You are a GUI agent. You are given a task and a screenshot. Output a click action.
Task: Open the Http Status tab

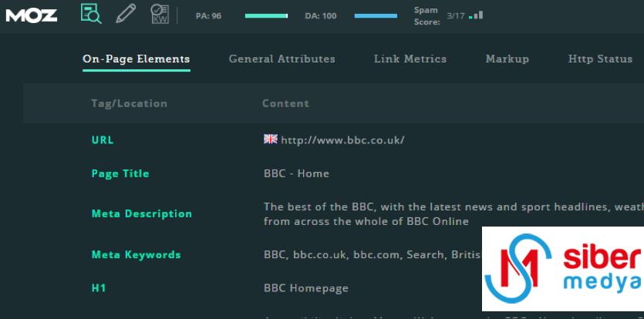600,59
